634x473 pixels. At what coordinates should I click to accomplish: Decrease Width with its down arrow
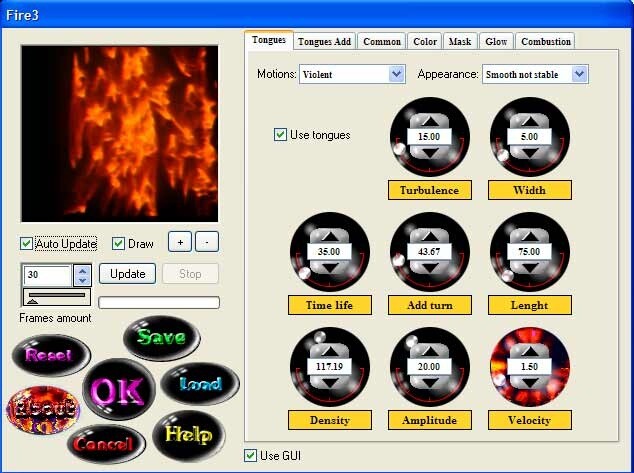[x=530, y=153]
